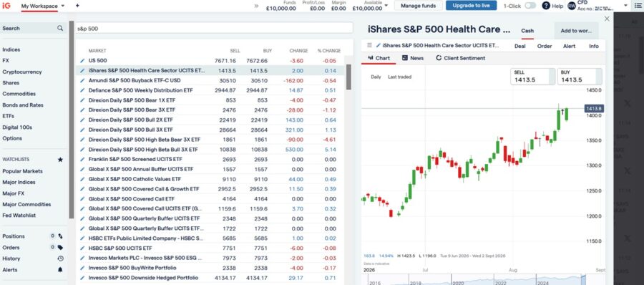
Task: Click Upgrade to live button
Action: pyautogui.click(x=471, y=6)
